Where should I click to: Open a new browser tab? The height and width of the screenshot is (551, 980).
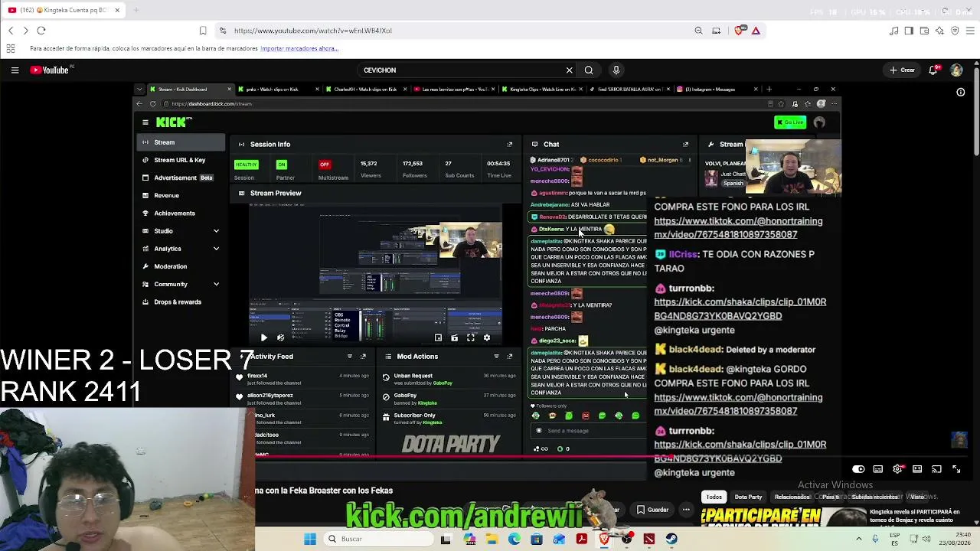tap(136, 10)
